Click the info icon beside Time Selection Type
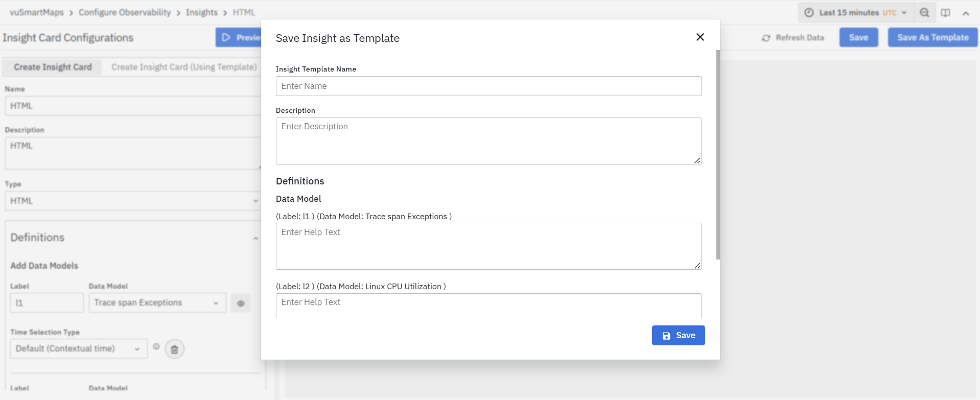Viewport: 980px width, 400px height. tap(156, 346)
